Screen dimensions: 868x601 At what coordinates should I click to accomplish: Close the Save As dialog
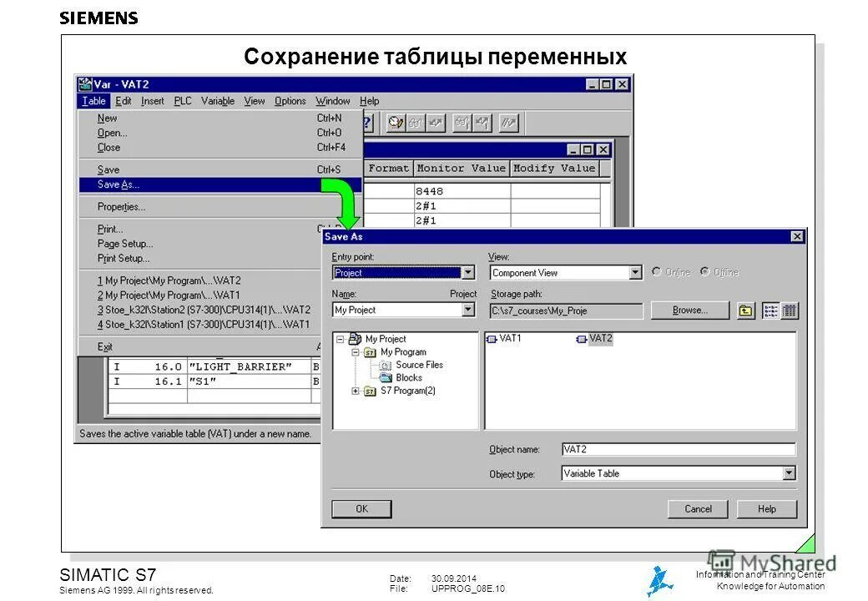tap(796, 236)
